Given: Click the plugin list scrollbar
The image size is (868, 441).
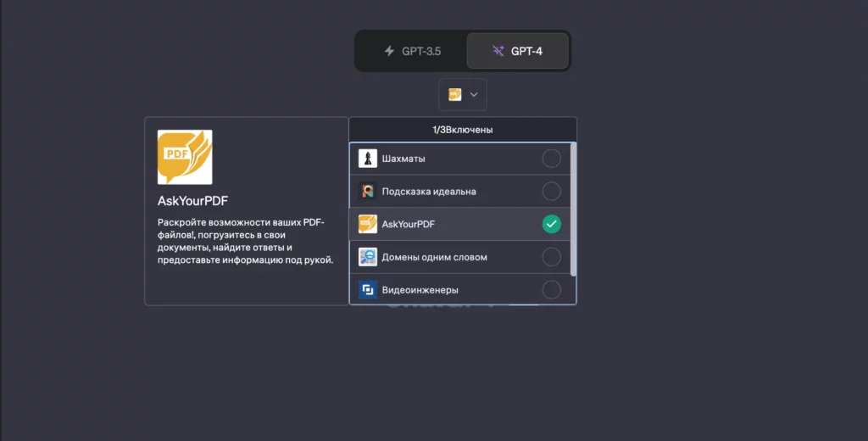Looking at the screenshot, I should (573, 209).
